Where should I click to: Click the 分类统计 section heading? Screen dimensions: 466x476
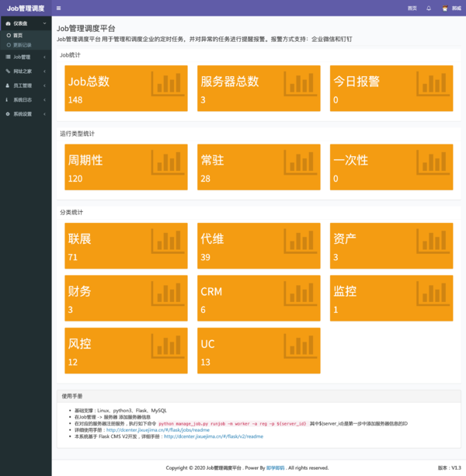tap(71, 212)
